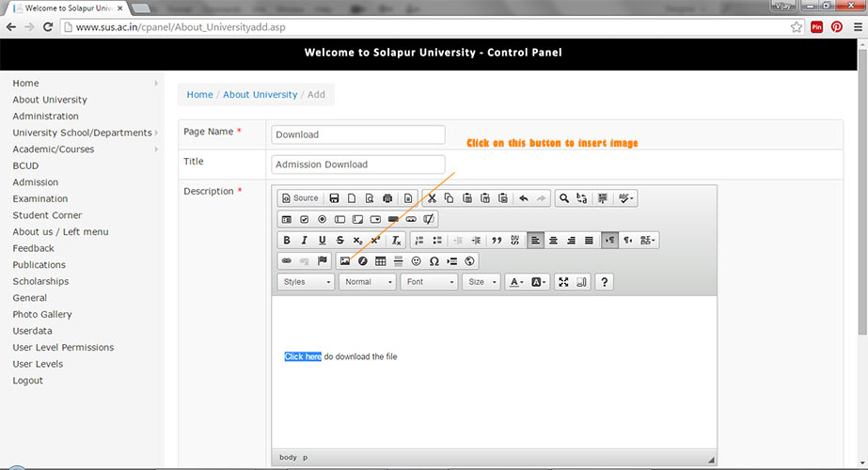The image size is (868, 470).
Task: Toggle underline formatting
Action: tap(322, 241)
